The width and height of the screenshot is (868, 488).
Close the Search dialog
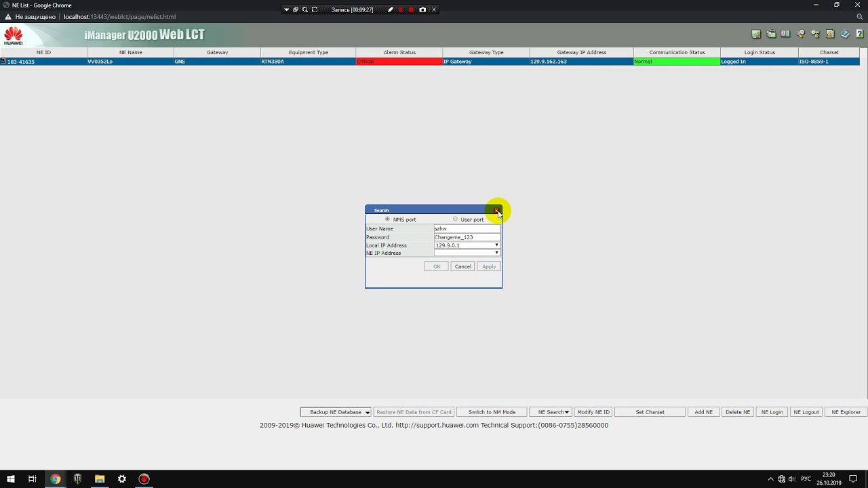point(496,210)
